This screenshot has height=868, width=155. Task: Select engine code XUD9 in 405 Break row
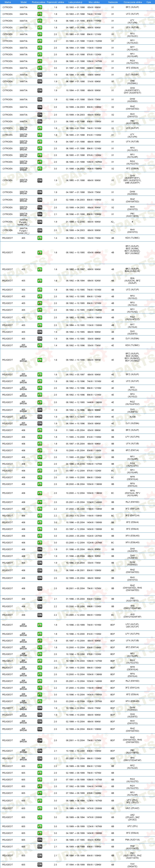click(132, 417)
